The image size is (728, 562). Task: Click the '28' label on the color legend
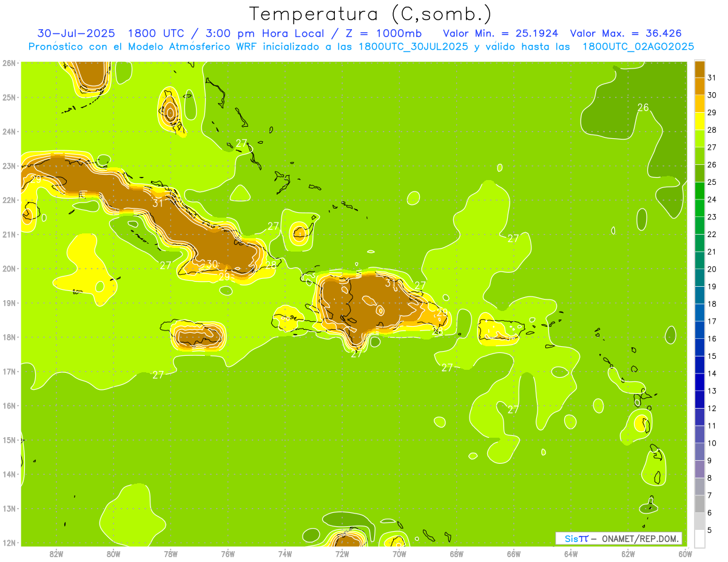pos(712,130)
